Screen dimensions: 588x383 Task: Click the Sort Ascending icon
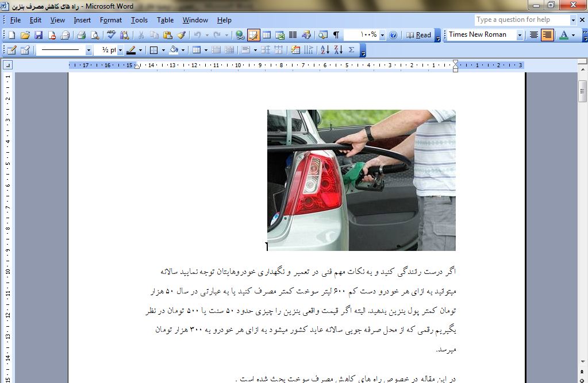pyautogui.click(x=324, y=50)
